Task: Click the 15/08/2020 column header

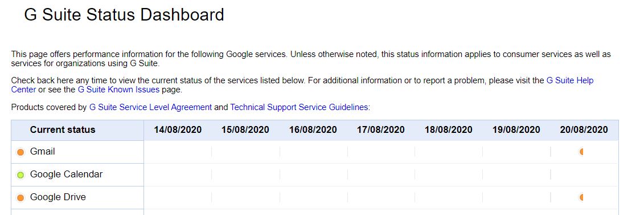Action: click(x=245, y=130)
